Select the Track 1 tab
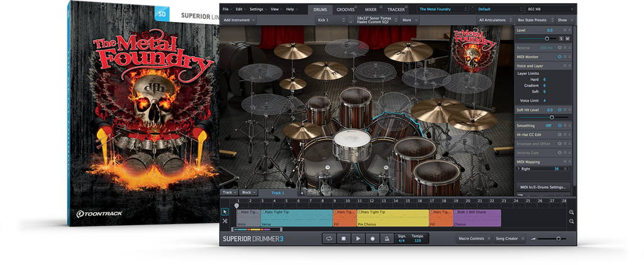 coord(277,192)
